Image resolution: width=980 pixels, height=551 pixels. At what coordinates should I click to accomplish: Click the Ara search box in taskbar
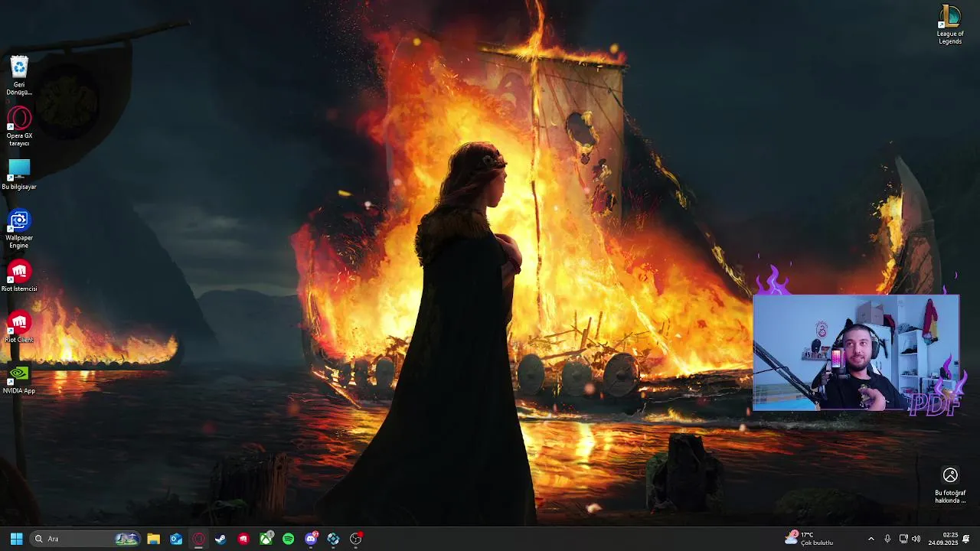click(x=86, y=539)
